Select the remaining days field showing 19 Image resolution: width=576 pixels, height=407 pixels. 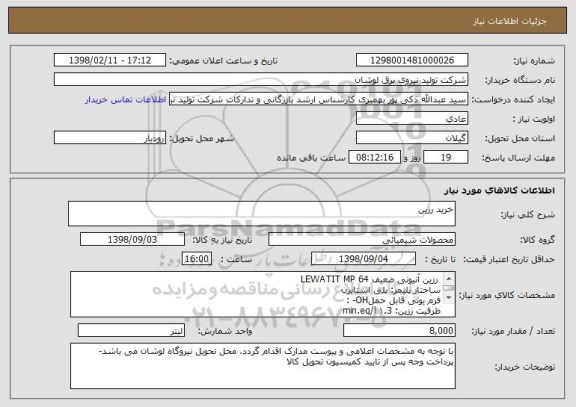(446, 157)
